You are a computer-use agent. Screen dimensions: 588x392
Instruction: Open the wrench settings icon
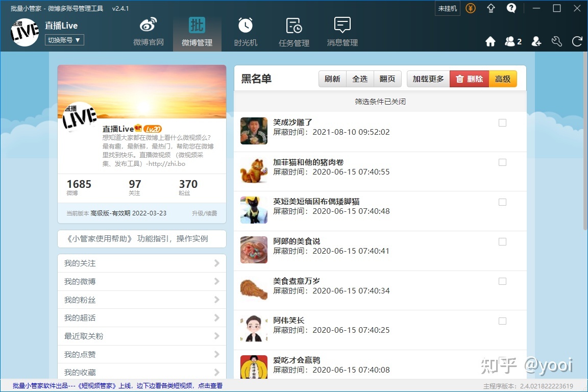tap(556, 41)
